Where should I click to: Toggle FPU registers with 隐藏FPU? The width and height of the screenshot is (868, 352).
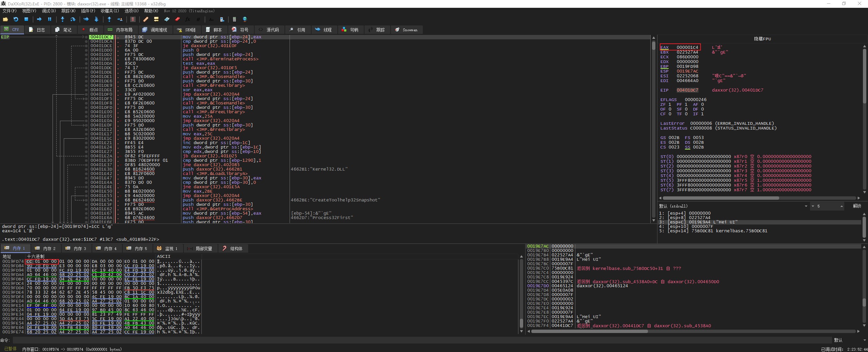point(762,39)
